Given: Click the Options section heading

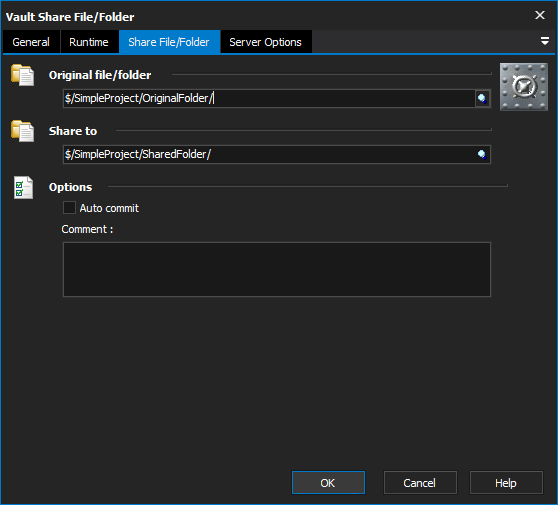Looking at the screenshot, I should coord(70,187).
